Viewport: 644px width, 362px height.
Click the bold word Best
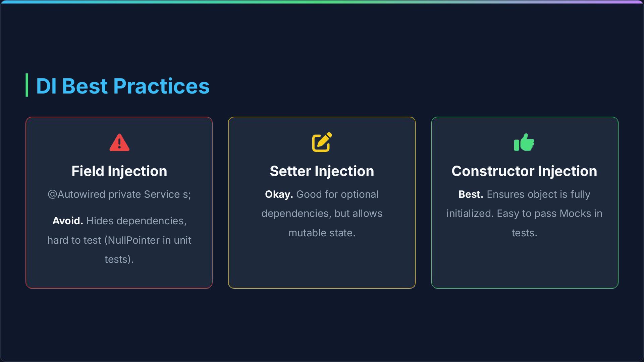point(471,194)
